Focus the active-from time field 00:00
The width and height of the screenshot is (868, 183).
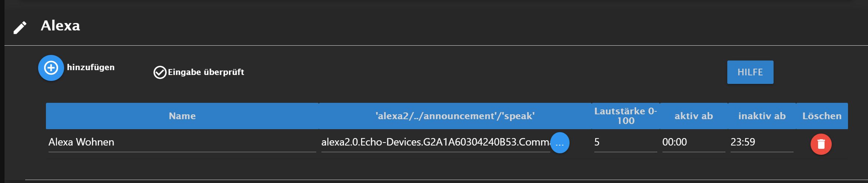pos(693,142)
